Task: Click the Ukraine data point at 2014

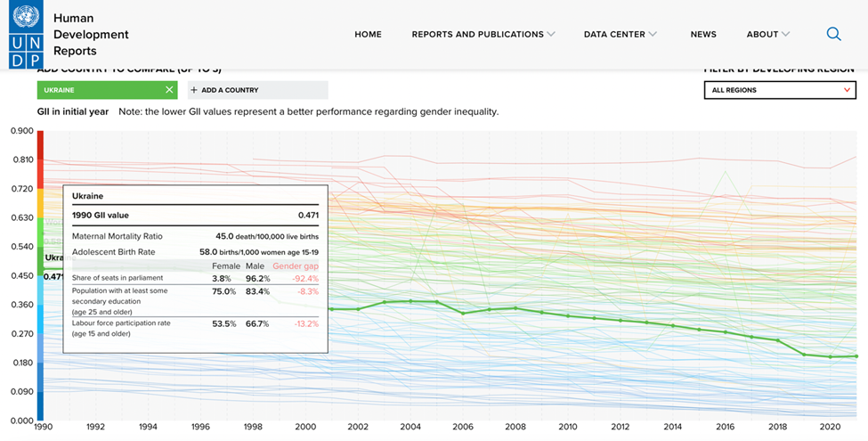Action: coord(673,326)
